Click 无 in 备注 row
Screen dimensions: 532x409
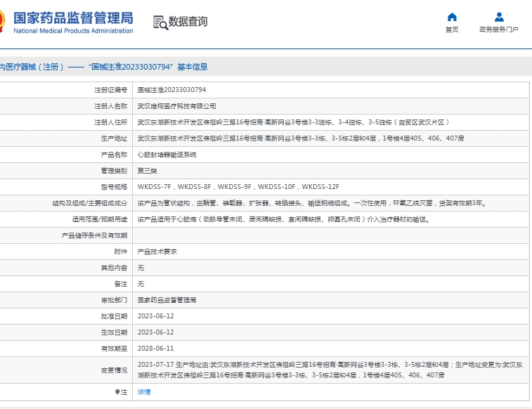pos(141,284)
